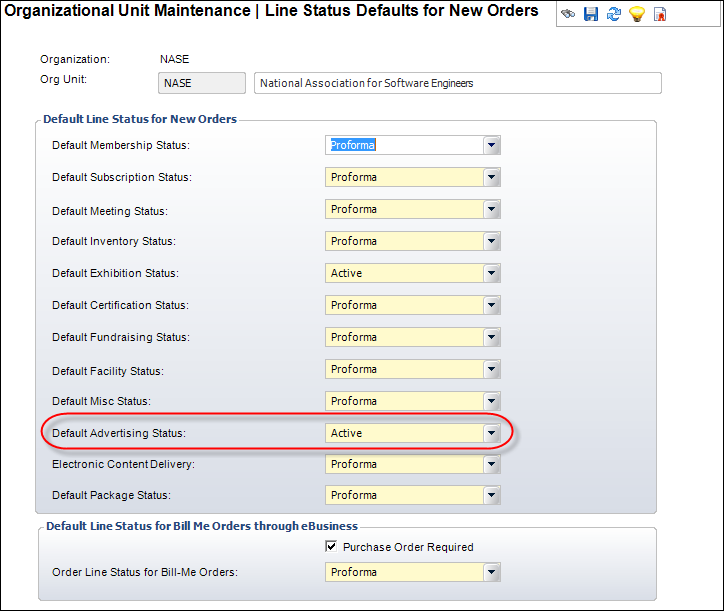The image size is (724, 611).
Task: Click the 'Default Misc Status:' label
Action: click(x=102, y=401)
